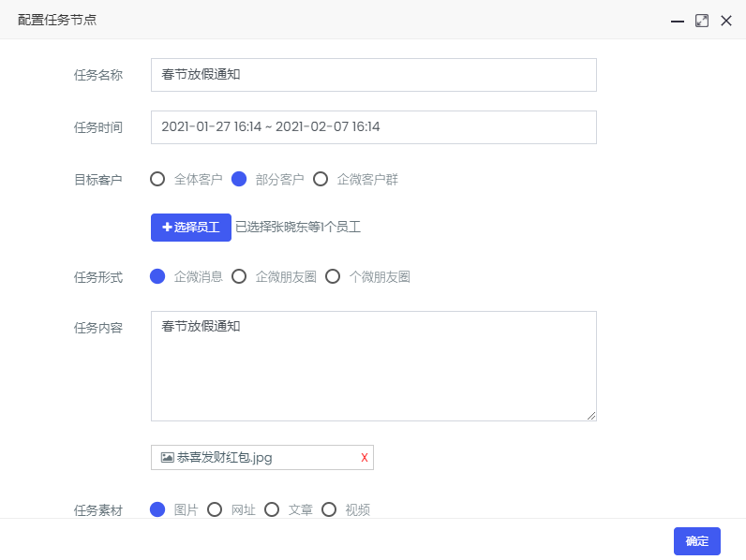This screenshot has width=746, height=560.
Task: Click the 任务名称 input field
Action: [x=373, y=75]
